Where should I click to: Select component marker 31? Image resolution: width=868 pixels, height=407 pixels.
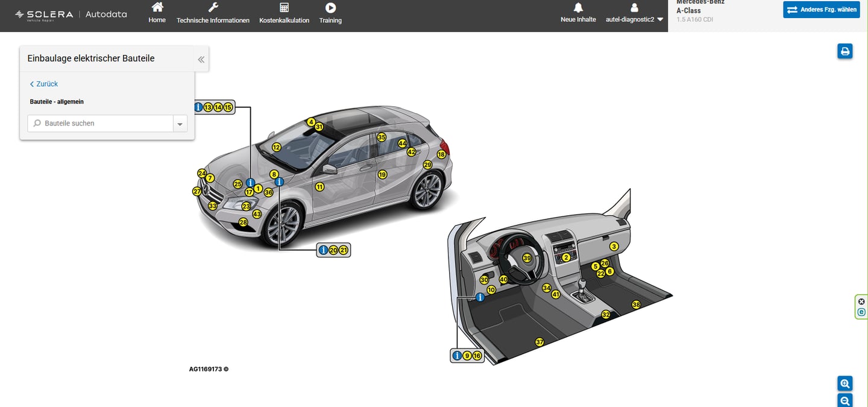pos(319,127)
